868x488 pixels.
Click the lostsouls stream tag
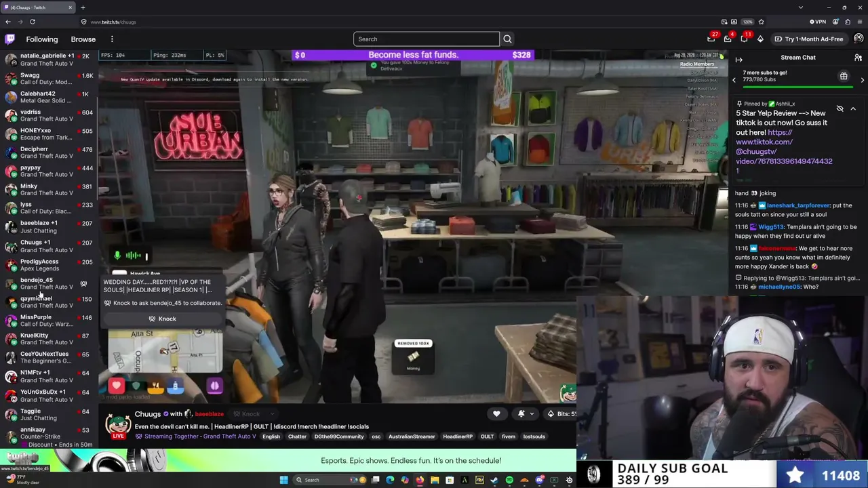[534, 436]
